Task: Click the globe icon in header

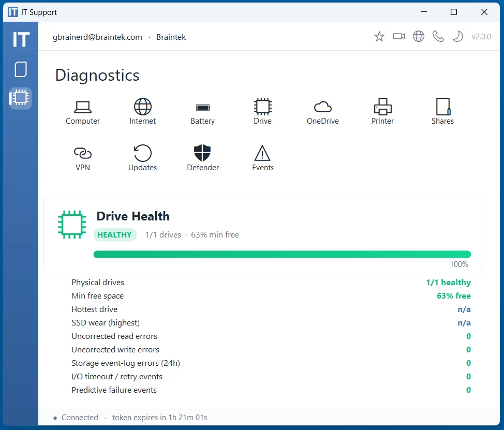Action: click(419, 37)
